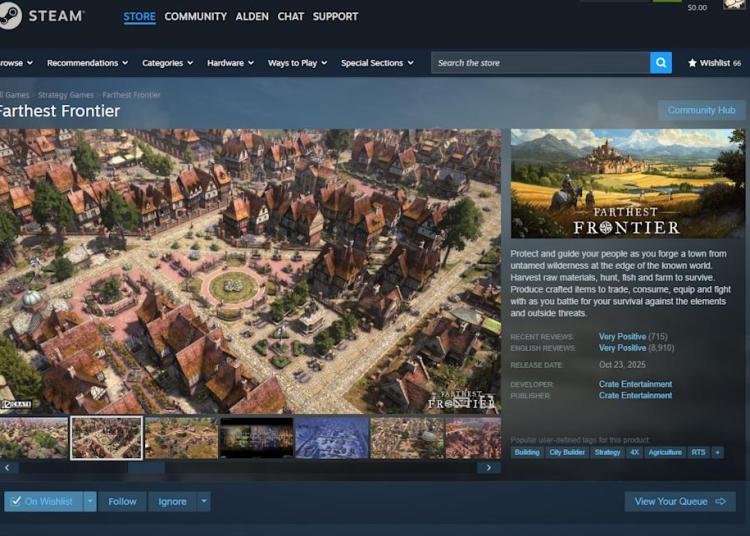Switch to the STORE tab
The image size is (750, 536).
tap(139, 16)
